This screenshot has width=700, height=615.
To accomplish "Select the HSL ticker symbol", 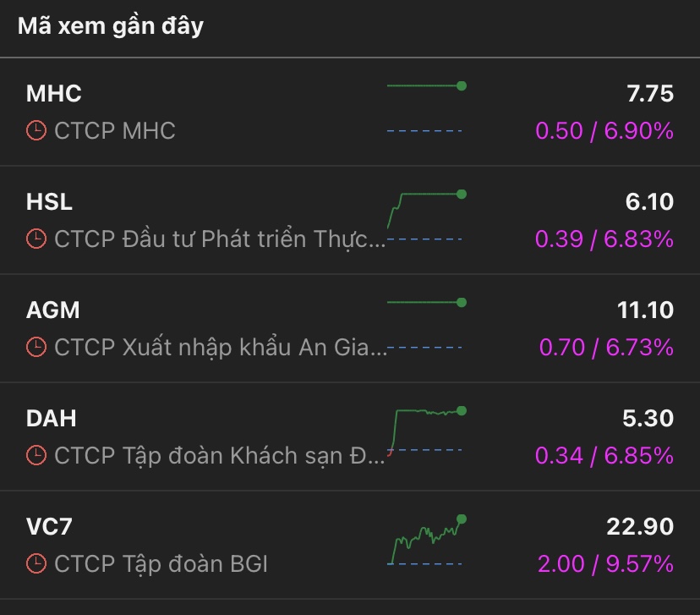I will pyautogui.click(x=50, y=201).
